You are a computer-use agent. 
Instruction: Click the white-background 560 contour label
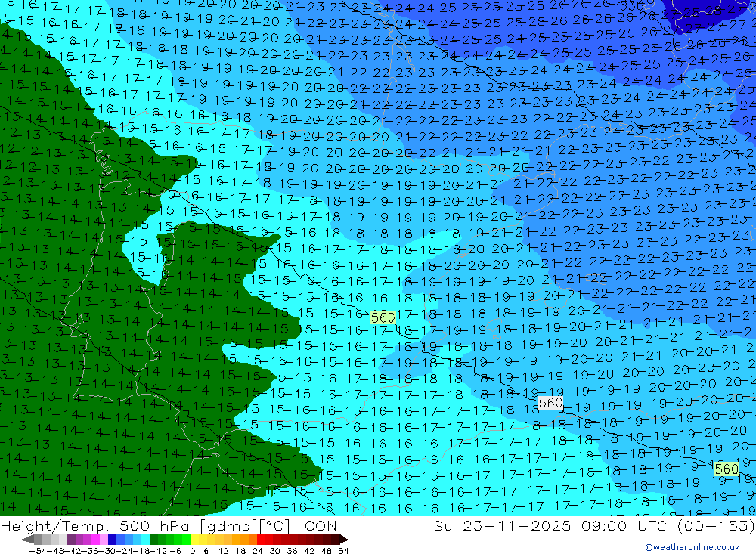point(550,403)
